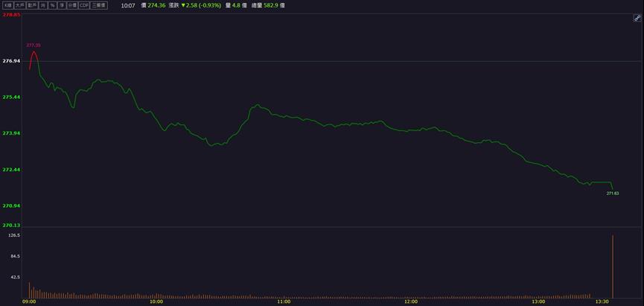
Task: Click the 273.94 price axis label
Action: (11, 133)
